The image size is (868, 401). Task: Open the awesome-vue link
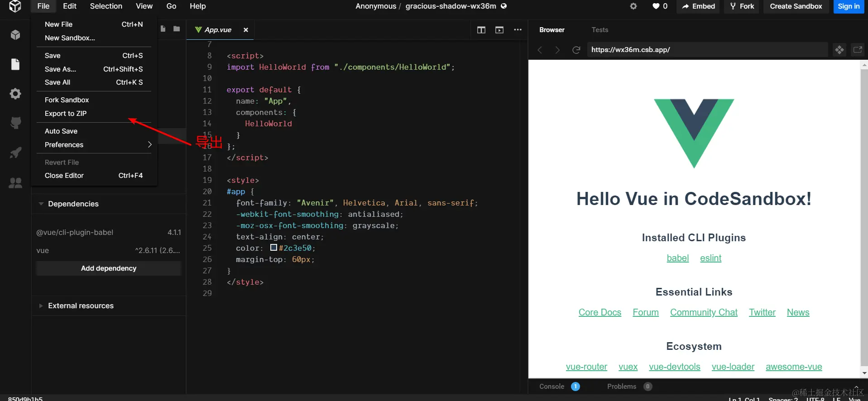coord(794,367)
